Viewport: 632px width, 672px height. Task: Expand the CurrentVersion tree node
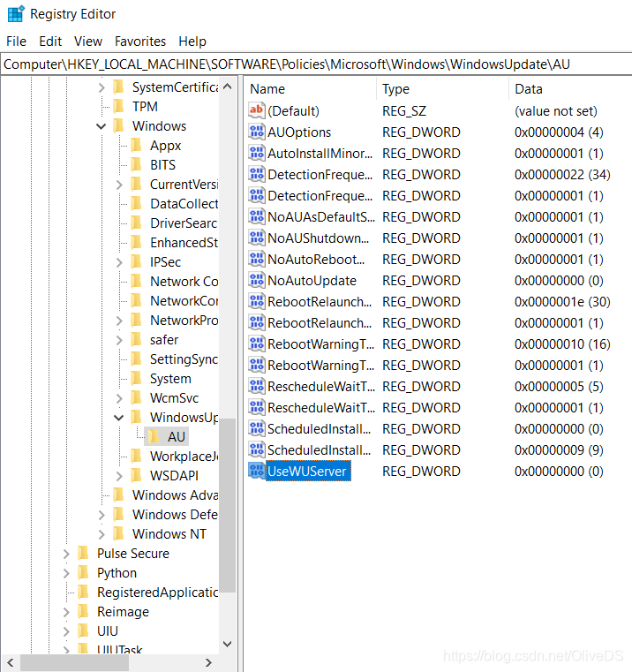119,185
